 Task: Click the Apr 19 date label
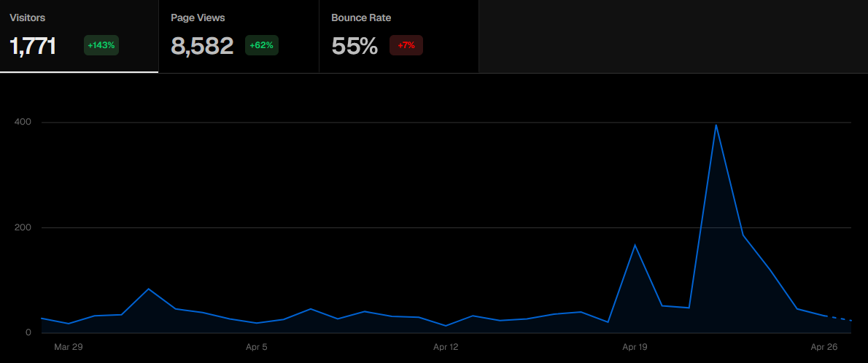click(x=635, y=347)
